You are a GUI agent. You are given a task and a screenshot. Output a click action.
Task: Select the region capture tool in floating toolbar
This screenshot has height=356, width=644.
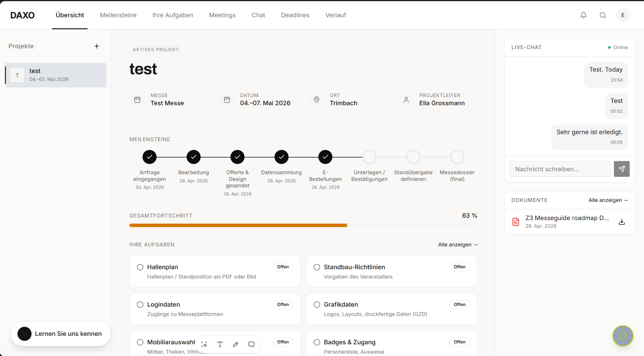tap(204, 344)
